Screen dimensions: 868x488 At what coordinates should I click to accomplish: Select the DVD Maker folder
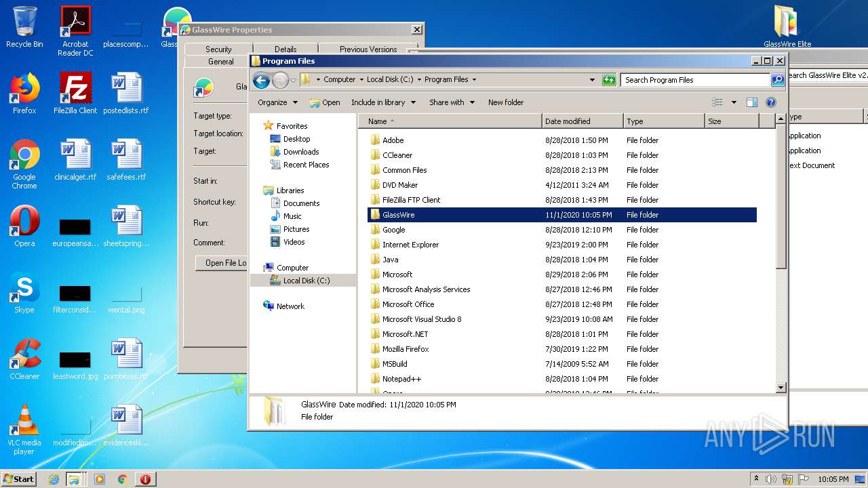(400, 185)
